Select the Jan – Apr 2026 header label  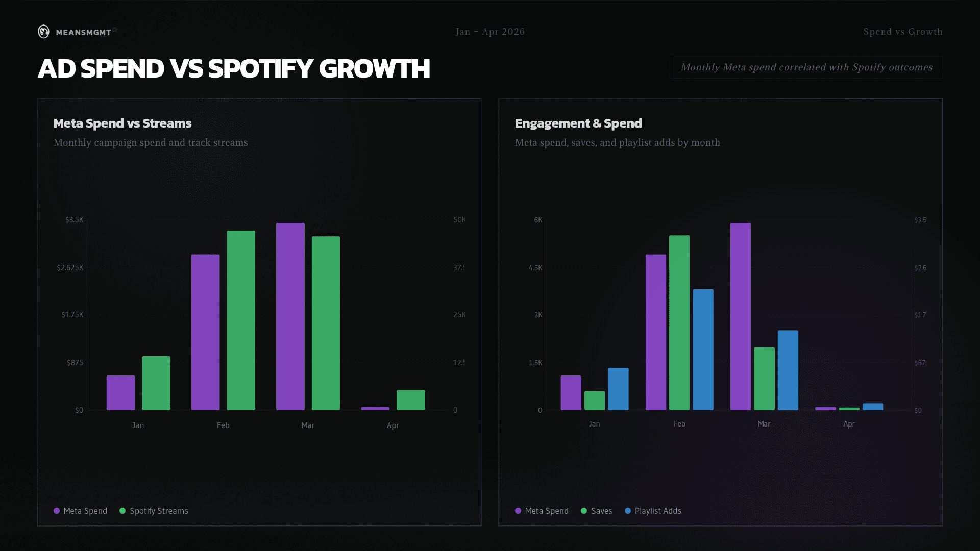click(490, 32)
